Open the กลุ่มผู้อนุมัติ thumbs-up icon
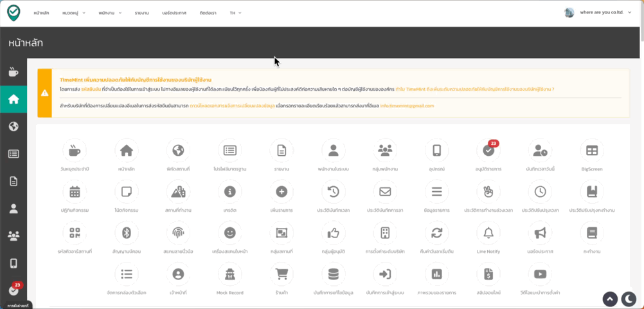 333,233
